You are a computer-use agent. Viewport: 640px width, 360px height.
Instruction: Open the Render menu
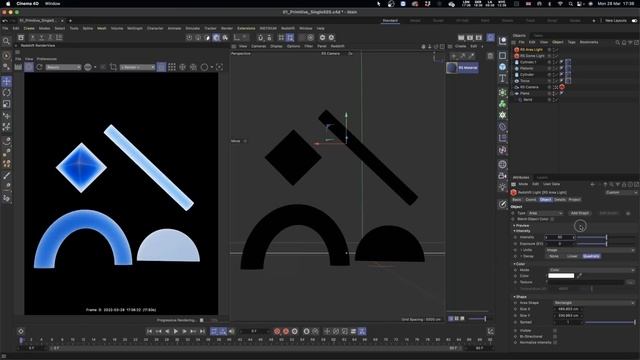tap(227, 28)
